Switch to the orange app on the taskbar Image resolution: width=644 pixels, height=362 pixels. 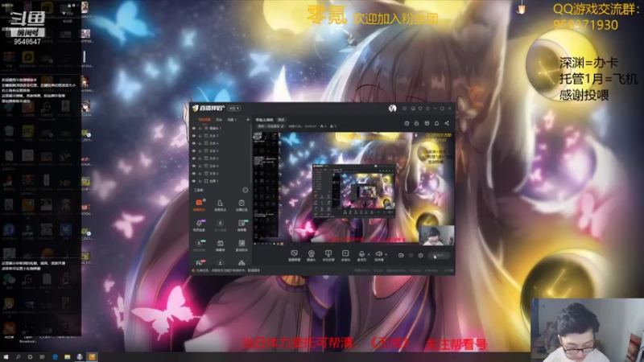pyautogui.click(x=92, y=357)
